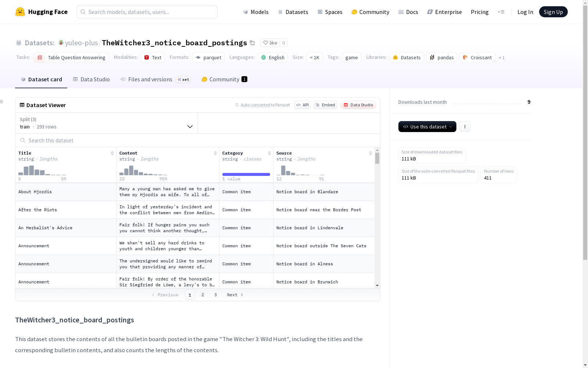Click the Embed button
This screenshot has width=588, height=368.
click(325, 105)
